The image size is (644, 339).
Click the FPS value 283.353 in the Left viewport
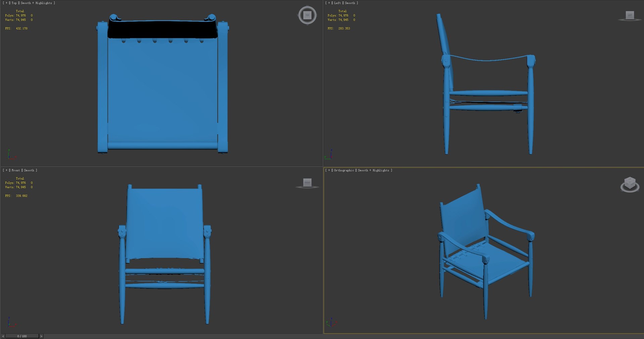[344, 29]
